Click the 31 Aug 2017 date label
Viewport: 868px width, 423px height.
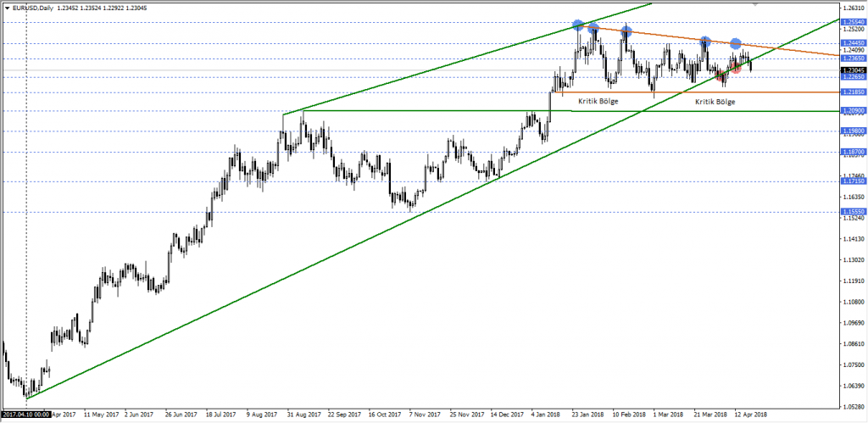click(303, 415)
